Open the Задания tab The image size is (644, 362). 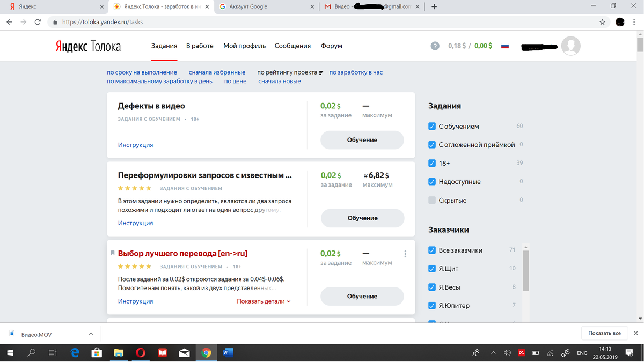coord(164,46)
